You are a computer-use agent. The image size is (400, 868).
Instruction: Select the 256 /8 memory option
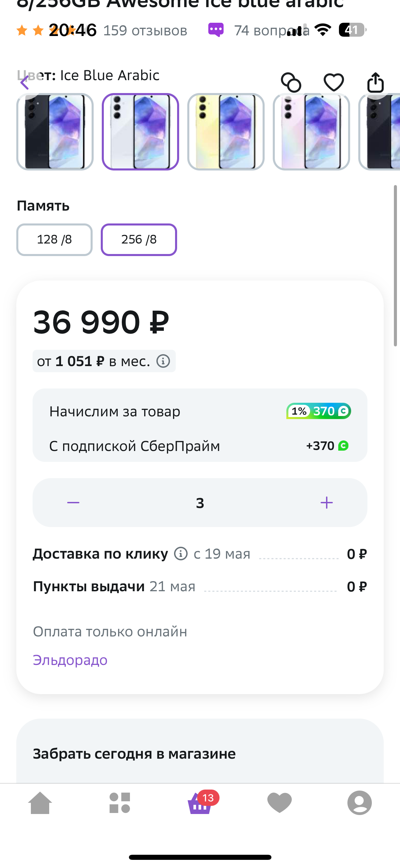[139, 239]
